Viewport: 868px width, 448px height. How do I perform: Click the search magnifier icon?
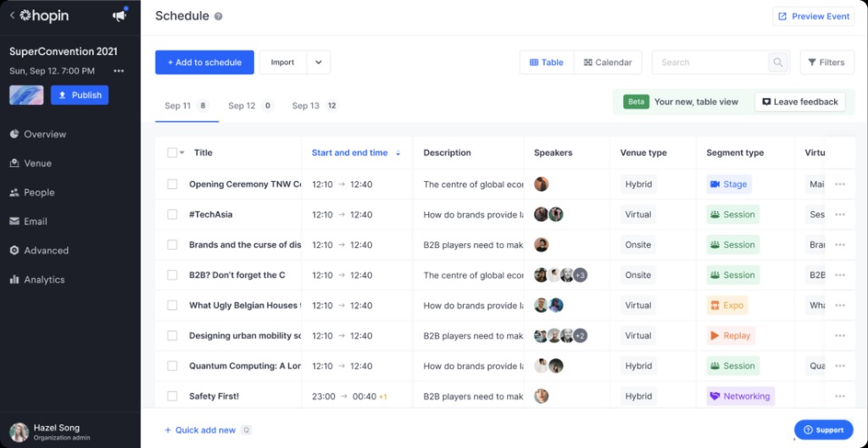point(778,63)
